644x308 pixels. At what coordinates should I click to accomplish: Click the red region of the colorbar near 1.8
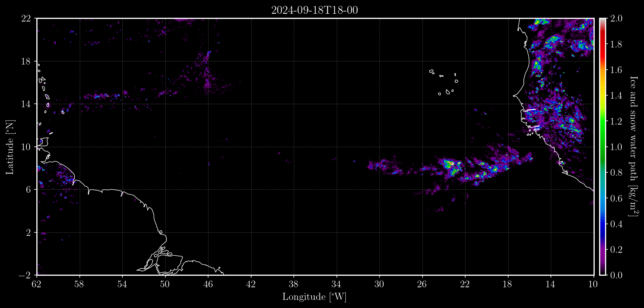(603, 44)
